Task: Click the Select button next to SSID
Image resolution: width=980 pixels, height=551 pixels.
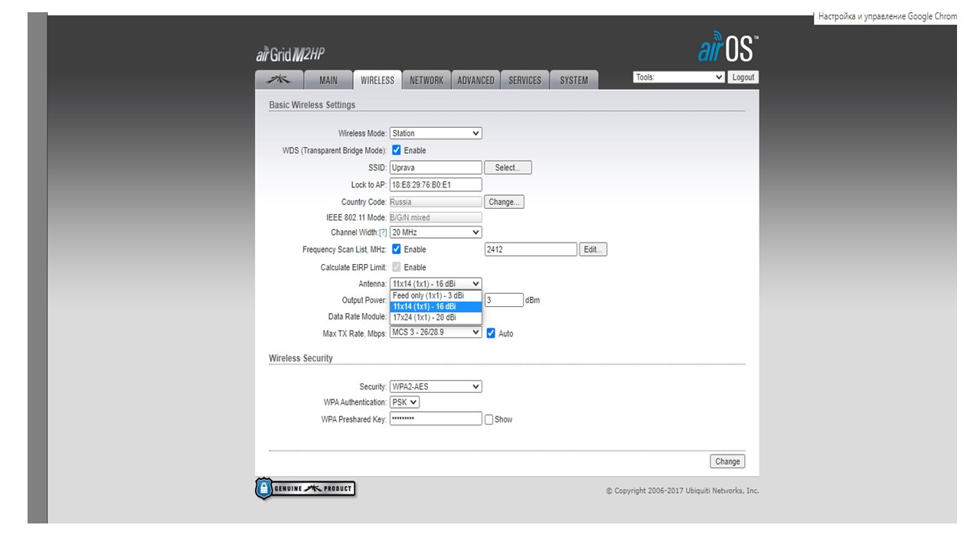Action: [508, 168]
